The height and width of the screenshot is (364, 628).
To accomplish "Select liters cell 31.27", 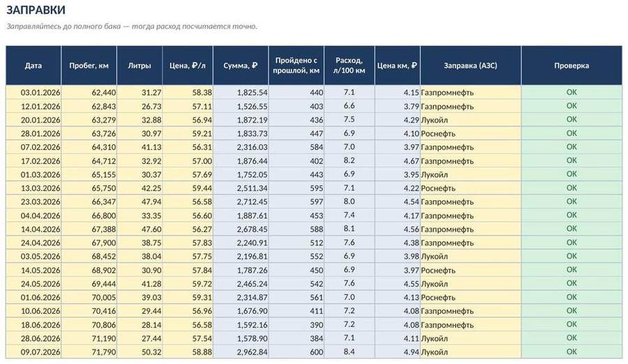I will [x=140, y=93].
